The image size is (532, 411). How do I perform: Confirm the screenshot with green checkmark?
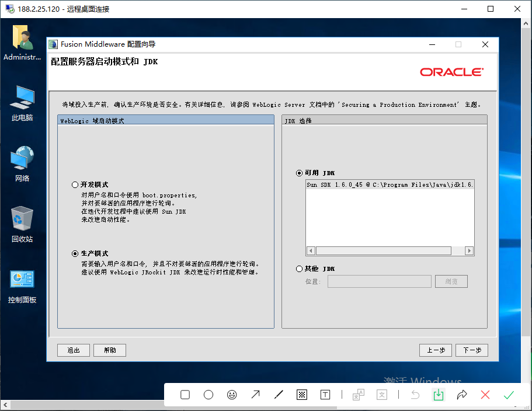[x=509, y=395]
